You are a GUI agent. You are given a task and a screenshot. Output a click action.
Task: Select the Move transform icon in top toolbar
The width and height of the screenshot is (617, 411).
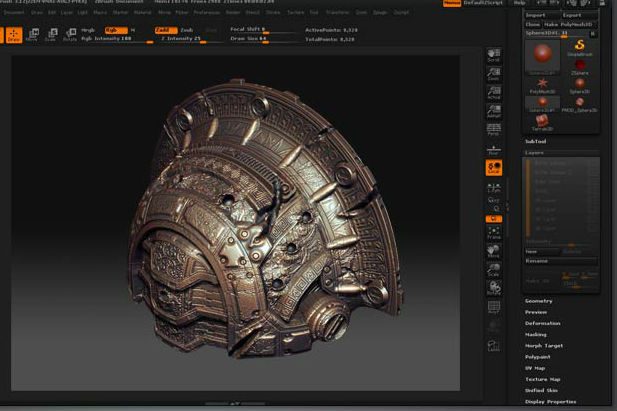[33, 35]
